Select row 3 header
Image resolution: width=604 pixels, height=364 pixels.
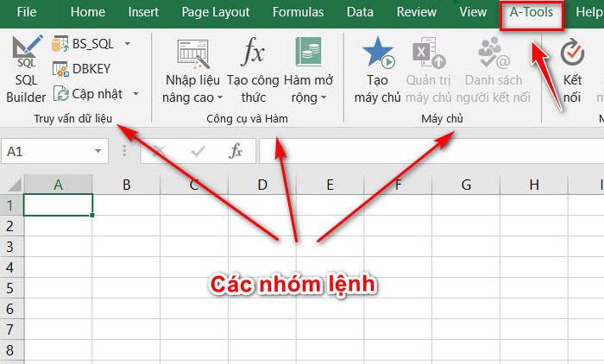[11, 247]
